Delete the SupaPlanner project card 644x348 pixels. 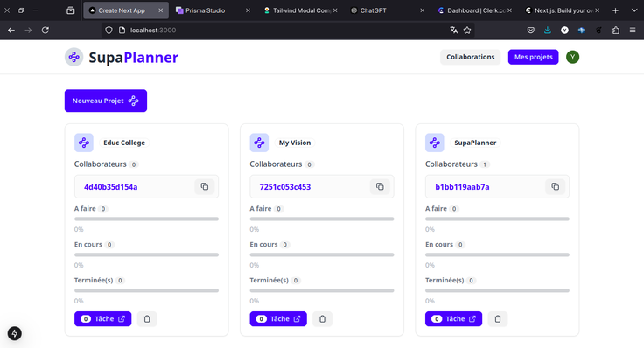point(498,319)
